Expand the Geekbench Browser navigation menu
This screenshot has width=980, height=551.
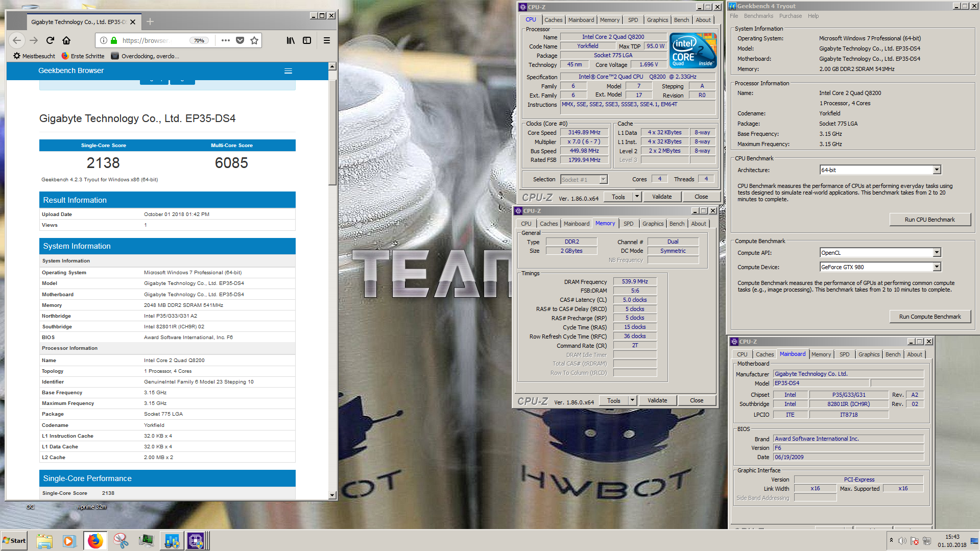[288, 71]
